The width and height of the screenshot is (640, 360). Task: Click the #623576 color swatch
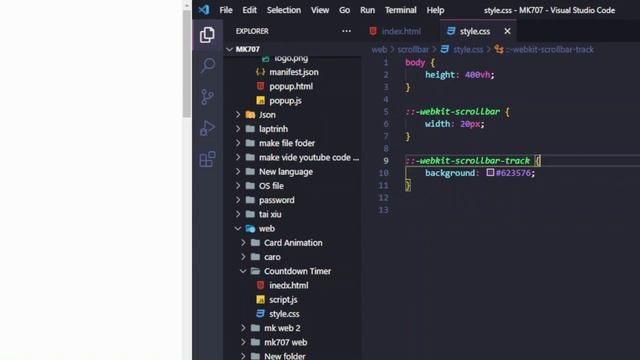pos(490,173)
